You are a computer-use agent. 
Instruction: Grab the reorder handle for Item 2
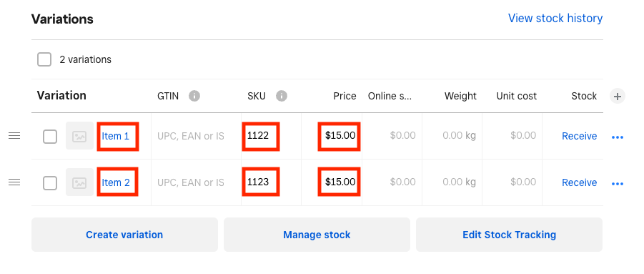coord(14,182)
